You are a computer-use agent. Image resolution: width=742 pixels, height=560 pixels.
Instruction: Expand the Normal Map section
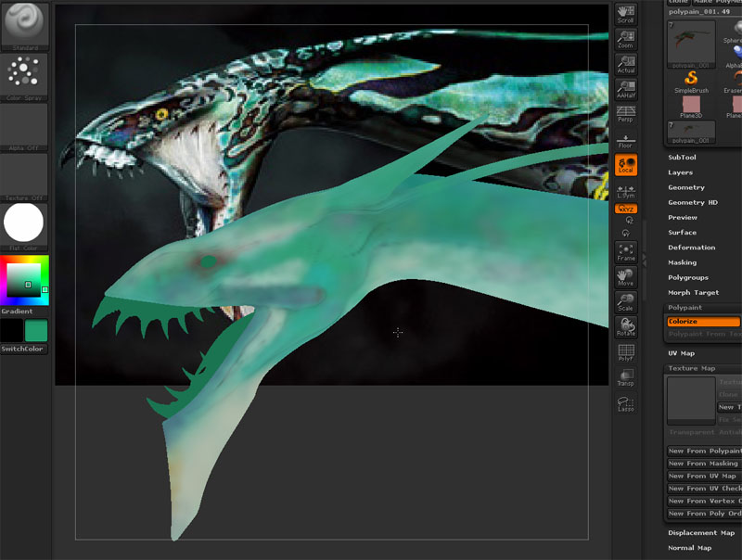click(x=689, y=548)
